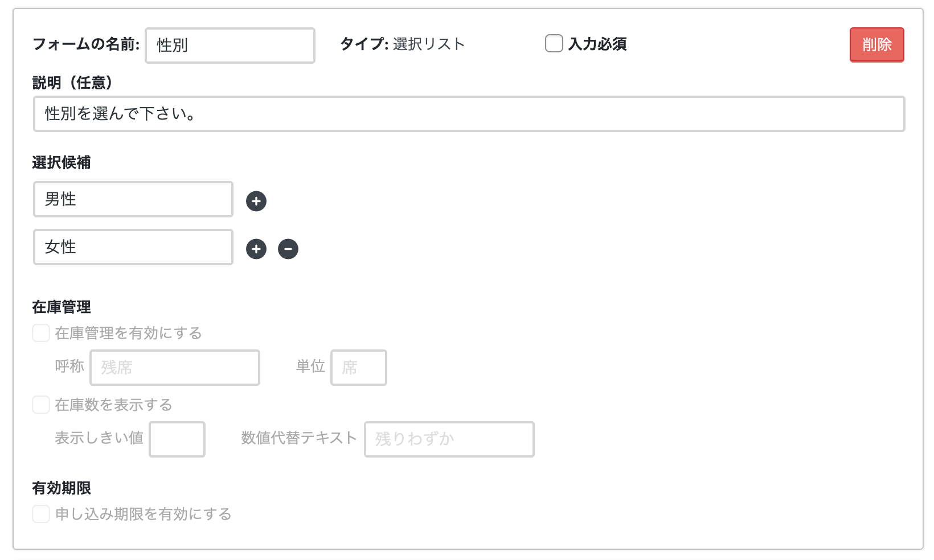This screenshot has height=560, width=934.
Task: Click the 入力必須 label text
Action: pyautogui.click(x=597, y=44)
